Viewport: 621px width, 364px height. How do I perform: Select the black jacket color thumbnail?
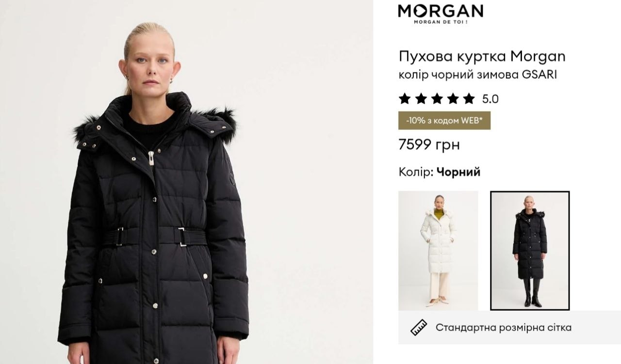[530, 251]
